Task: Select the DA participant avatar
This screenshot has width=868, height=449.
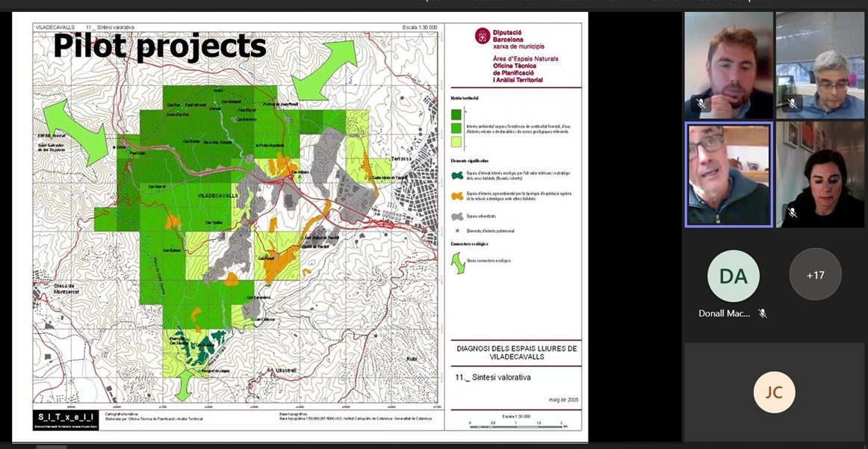Action: [734, 276]
